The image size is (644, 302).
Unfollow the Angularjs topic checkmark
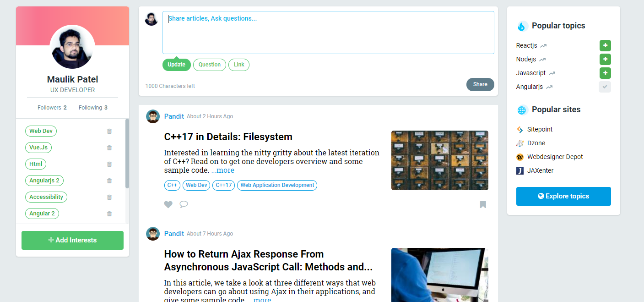pyautogui.click(x=605, y=87)
